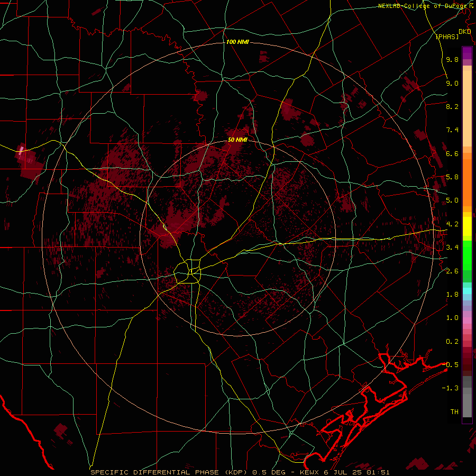Click the 50 NMI range ring label
This screenshot has height=476, width=476.
(237, 140)
